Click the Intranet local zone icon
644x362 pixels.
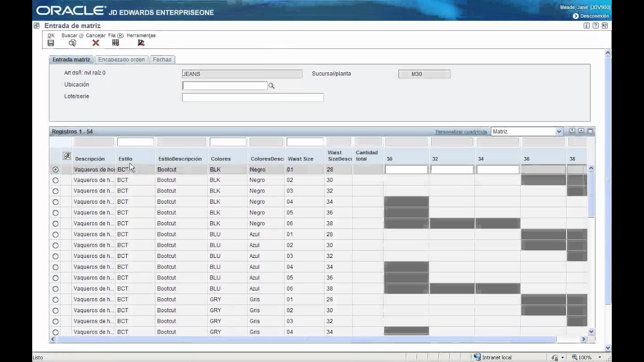click(477, 357)
